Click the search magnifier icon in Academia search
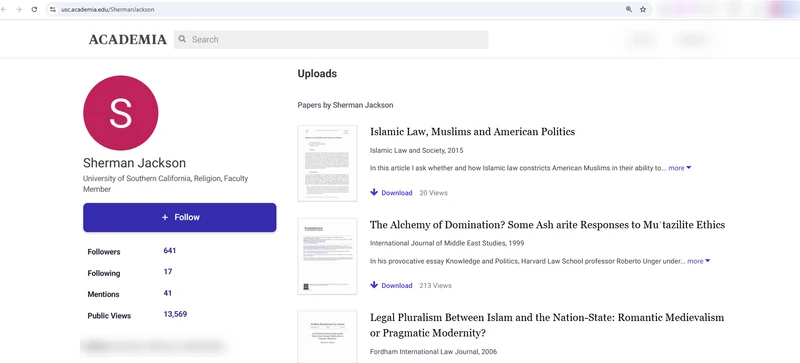The height and width of the screenshot is (363, 800). pyautogui.click(x=182, y=39)
